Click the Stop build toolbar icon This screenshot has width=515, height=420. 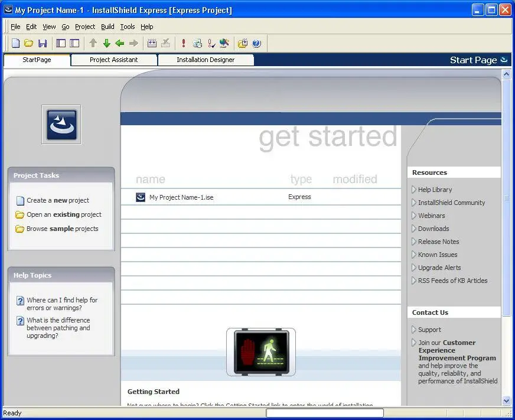(x=166, y=43)
